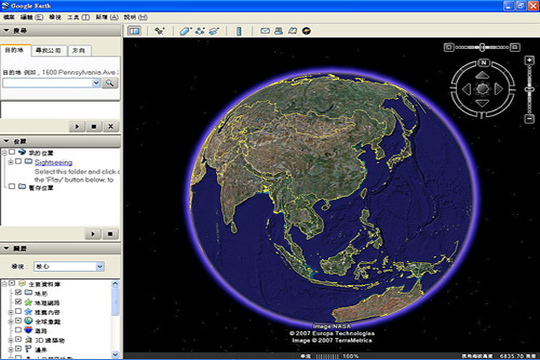Toggle the sidebar show/hide toolbar icon
Image resolution: width=540 pixels, height=360 pixels.
coord(134,31)
